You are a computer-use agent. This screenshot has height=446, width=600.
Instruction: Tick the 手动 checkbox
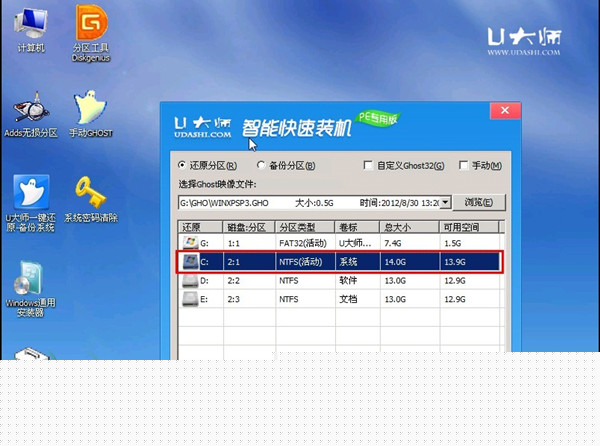click(463, 166)
